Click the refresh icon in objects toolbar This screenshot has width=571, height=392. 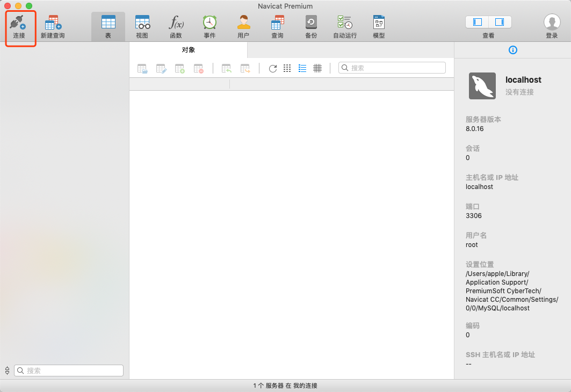click(x=273, y=68)
